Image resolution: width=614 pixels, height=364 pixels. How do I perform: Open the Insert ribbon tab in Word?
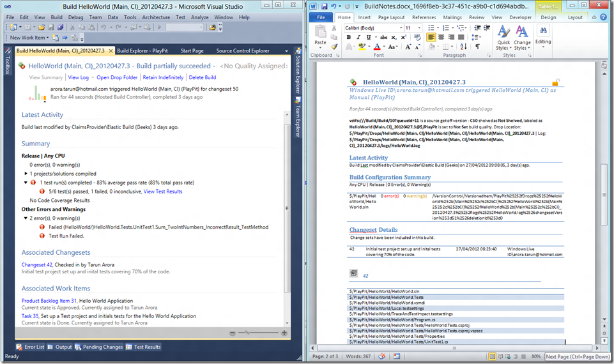(364, 17)
